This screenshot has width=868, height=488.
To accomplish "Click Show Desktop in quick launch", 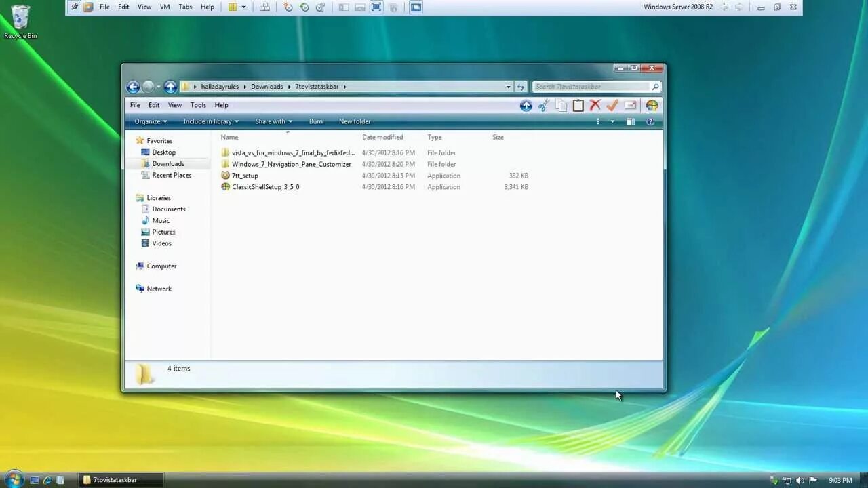I will click(35, 480).
